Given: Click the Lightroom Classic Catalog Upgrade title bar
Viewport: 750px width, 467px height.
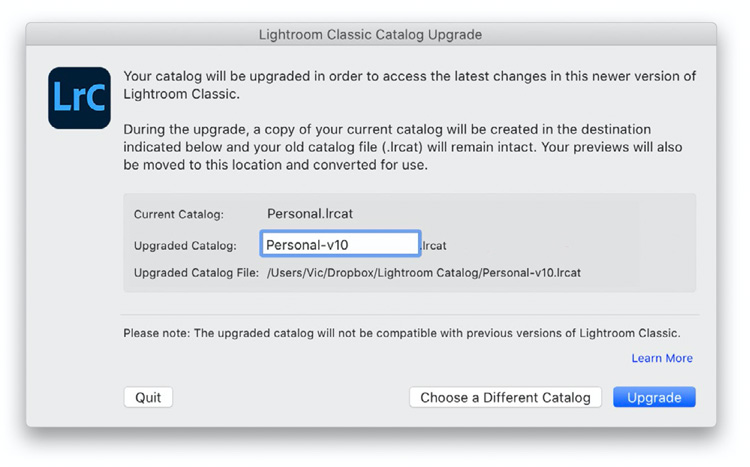Looking at the screenshot, I should coord(371,34).
